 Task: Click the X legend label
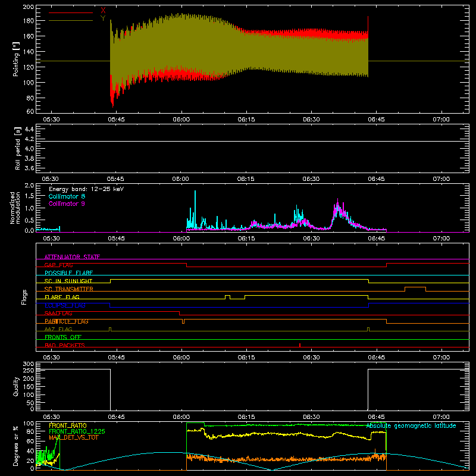[x=103, y=11]
